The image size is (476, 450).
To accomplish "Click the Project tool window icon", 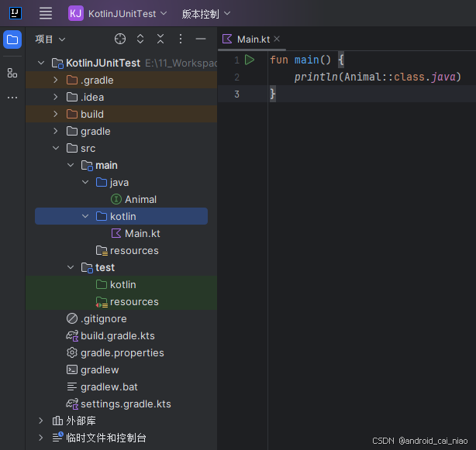I will coord(12,40).
